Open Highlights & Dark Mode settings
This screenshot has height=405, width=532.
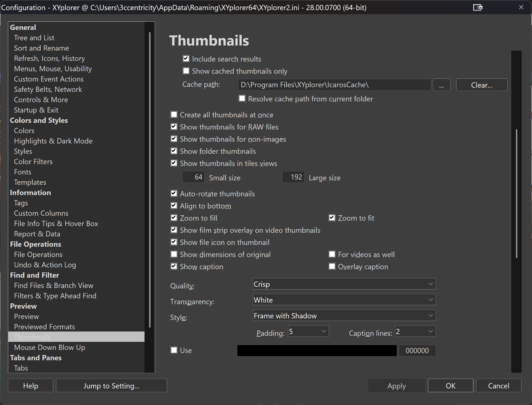coord(53,141)
